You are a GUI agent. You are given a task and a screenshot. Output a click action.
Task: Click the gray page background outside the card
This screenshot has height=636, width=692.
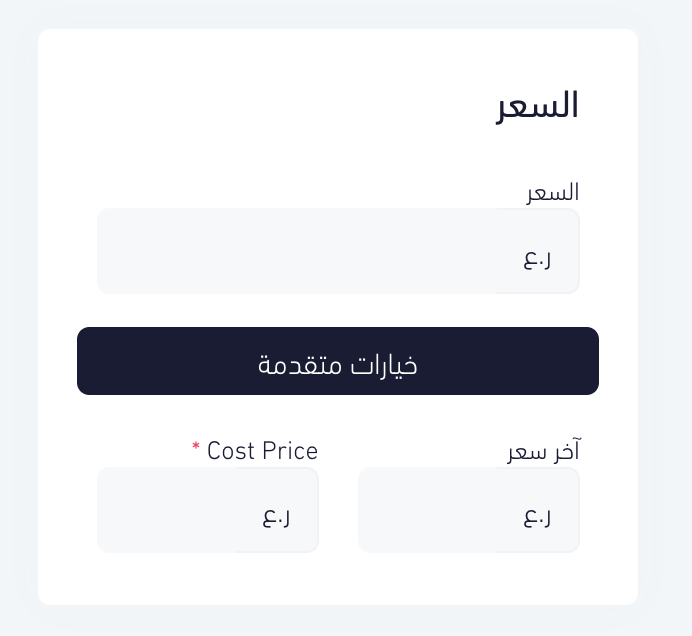tap(18, 318)
